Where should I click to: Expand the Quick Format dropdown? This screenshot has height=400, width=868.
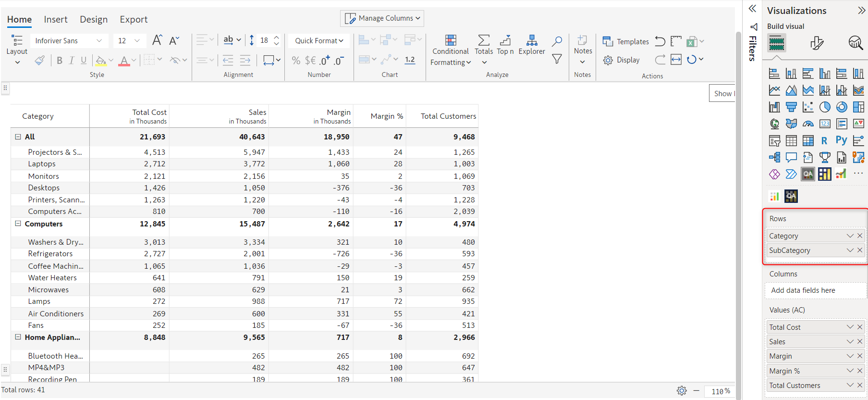tap(319, 41)
